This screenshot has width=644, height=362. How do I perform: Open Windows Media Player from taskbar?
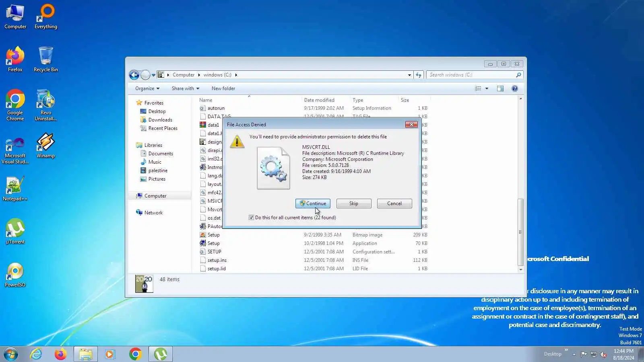point(110,354)
